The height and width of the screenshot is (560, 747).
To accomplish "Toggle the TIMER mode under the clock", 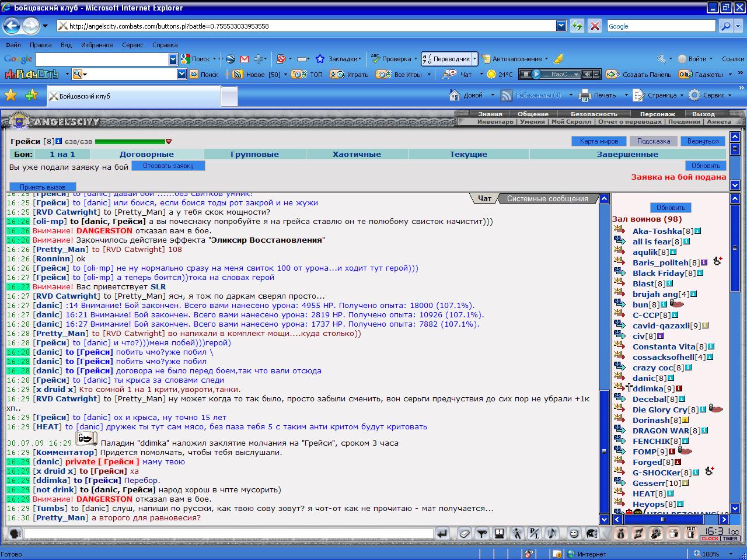I will tap(731, 538).
